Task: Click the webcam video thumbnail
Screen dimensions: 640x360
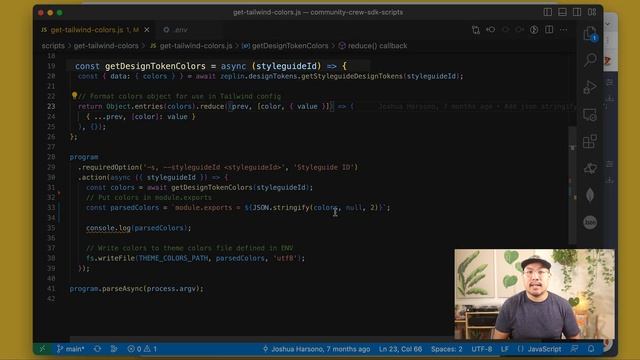Action: [x=534, y=294]
